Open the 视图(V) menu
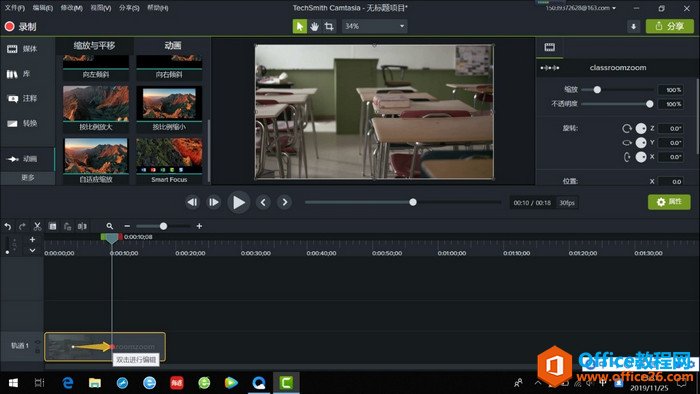The width and height of the screenshot is (700, 394). point(100,8)
